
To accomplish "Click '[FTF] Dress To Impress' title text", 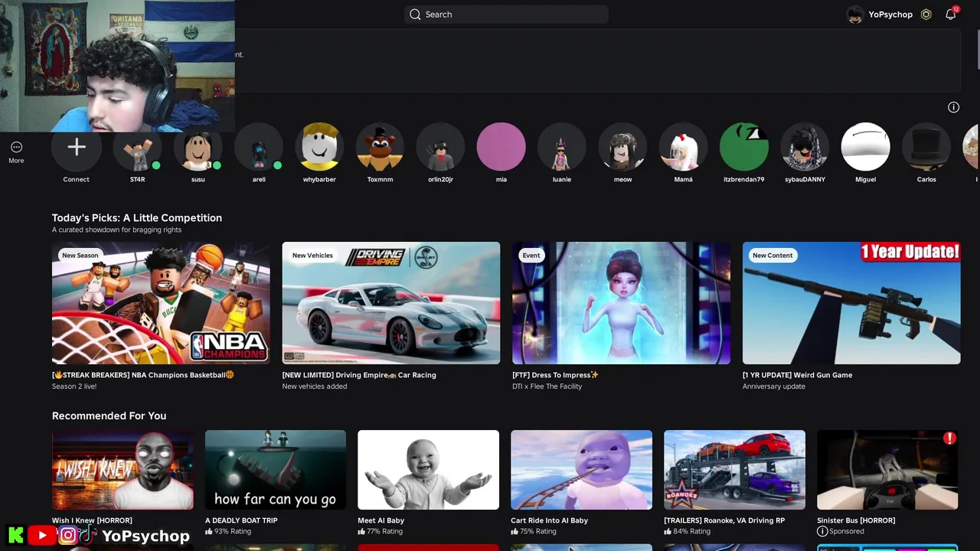I will point(556,375).
